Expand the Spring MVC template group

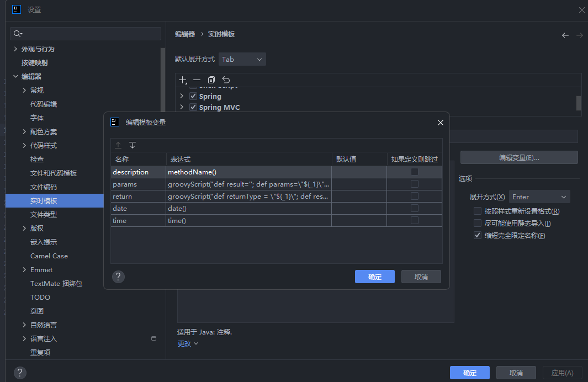tap(182, 107)
